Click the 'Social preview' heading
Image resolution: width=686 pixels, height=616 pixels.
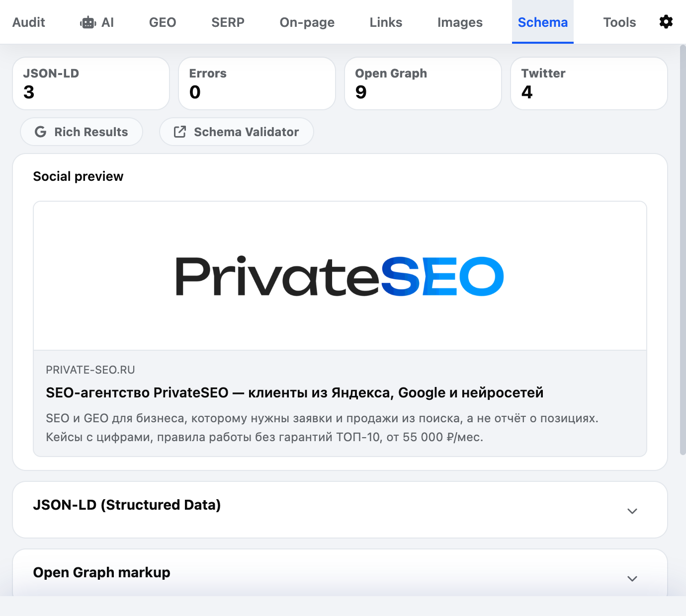pyautogui.click(x=78, y=176)
